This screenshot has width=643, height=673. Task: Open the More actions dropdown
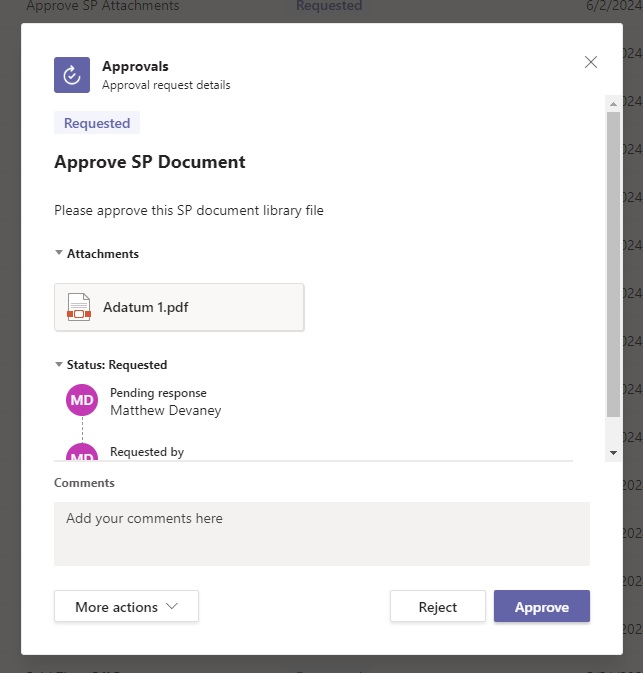126,606
